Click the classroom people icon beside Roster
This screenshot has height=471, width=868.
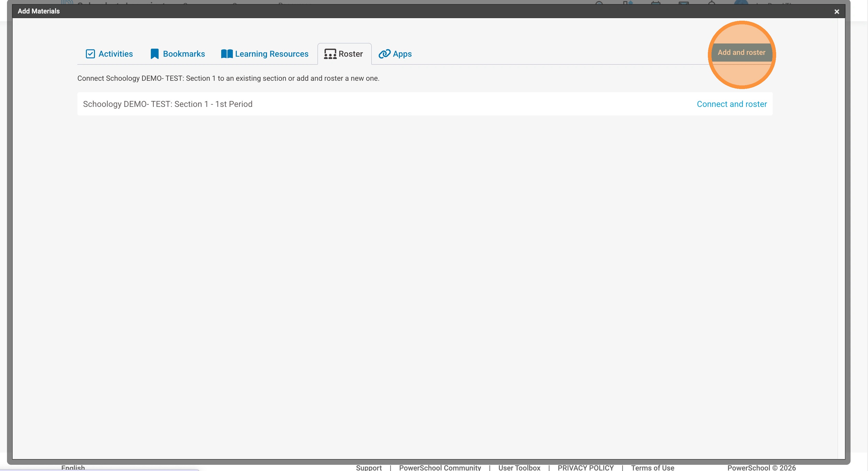tap(330, 54)
